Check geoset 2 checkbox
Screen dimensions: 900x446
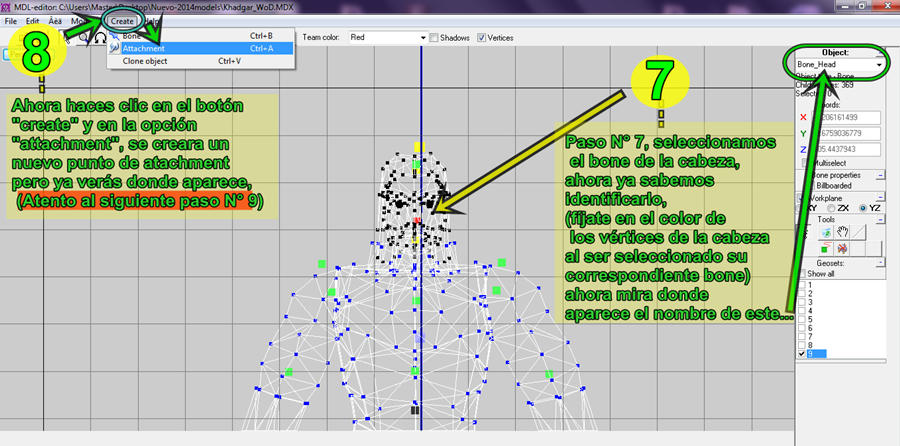pyautogui.click(x=802, y=294)
